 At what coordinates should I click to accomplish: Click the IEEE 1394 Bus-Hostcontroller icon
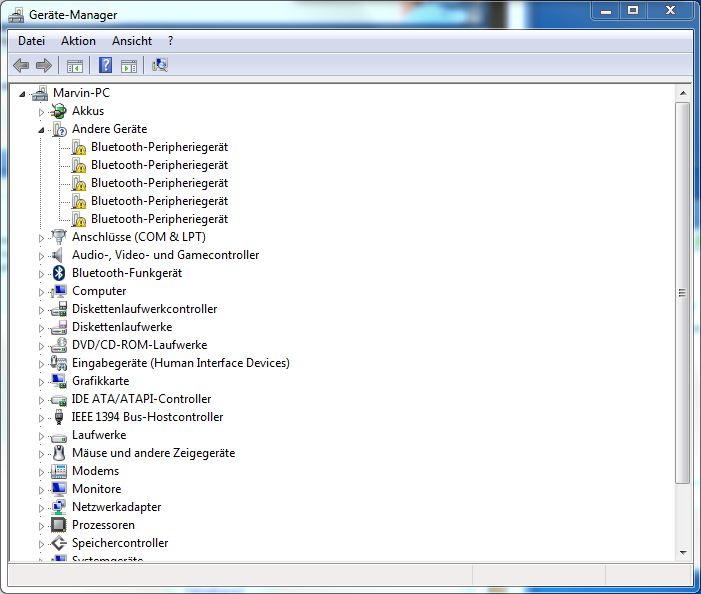coord(59,417)
